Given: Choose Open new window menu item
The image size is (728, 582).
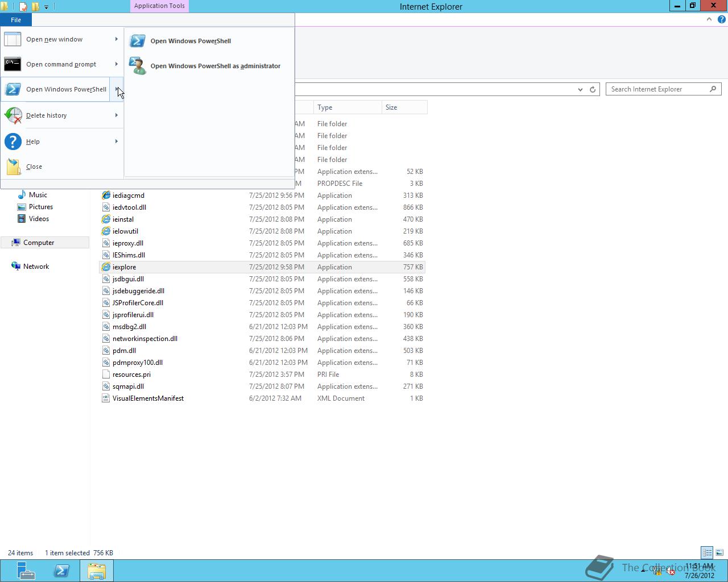Looking at the screenshot, I should click(62, 39).
